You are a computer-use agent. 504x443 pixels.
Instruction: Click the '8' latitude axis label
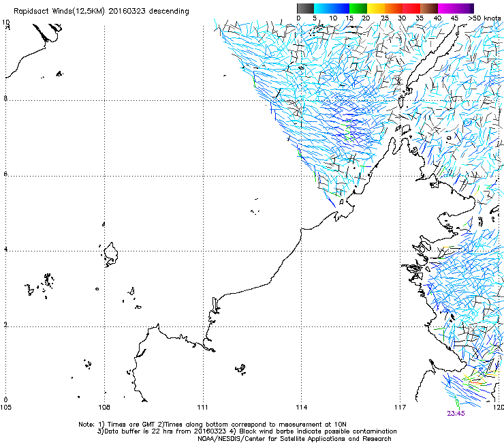5,98
